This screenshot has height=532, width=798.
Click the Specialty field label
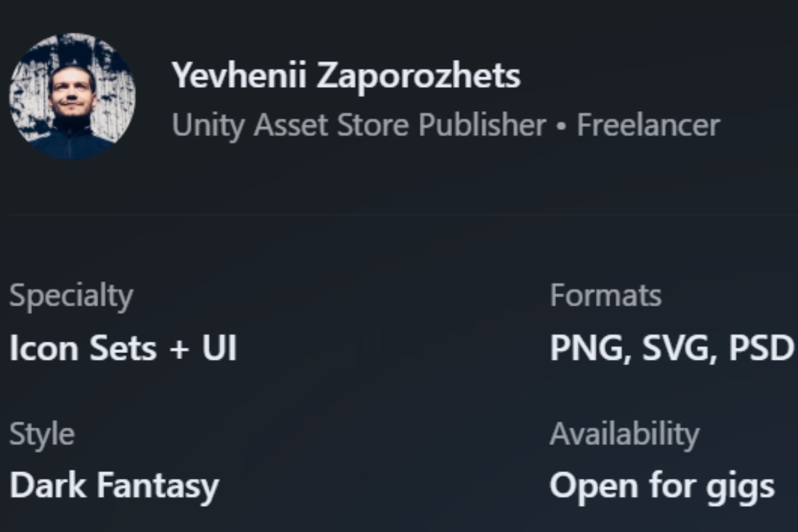pos(71,295)
